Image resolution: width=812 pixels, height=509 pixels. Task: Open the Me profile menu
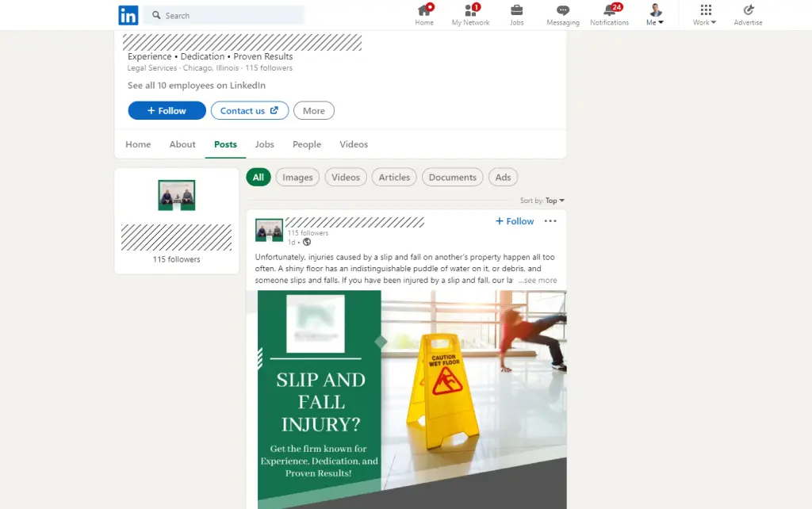(655, 15)
